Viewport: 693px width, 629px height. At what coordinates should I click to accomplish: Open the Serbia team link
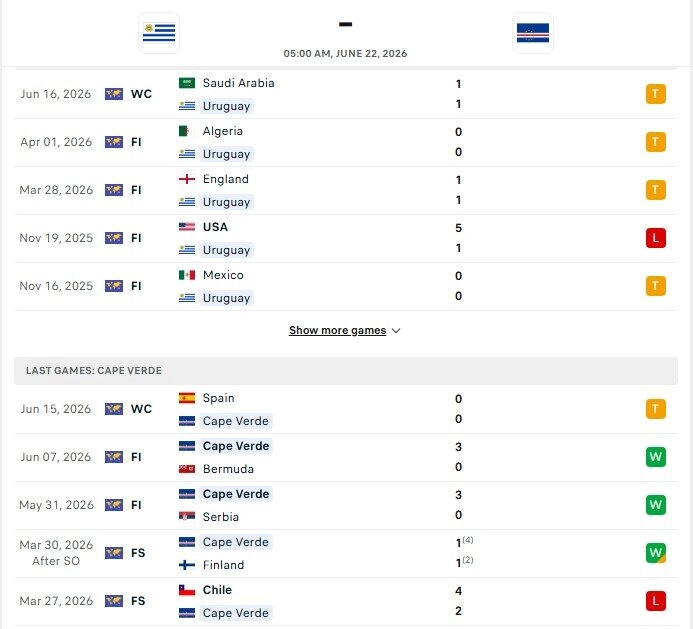221,517
